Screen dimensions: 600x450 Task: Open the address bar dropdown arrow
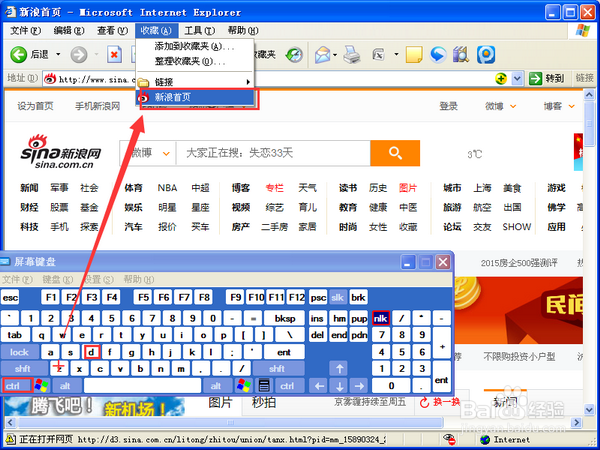[517, 79]
